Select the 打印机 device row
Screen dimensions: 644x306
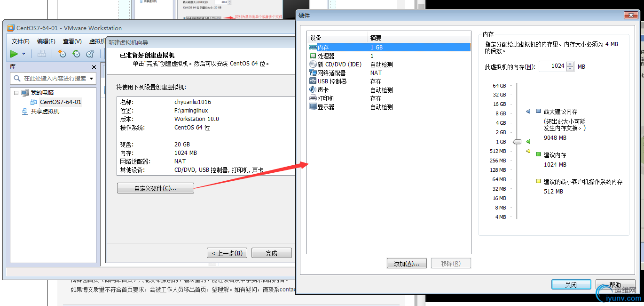(389, 98)
